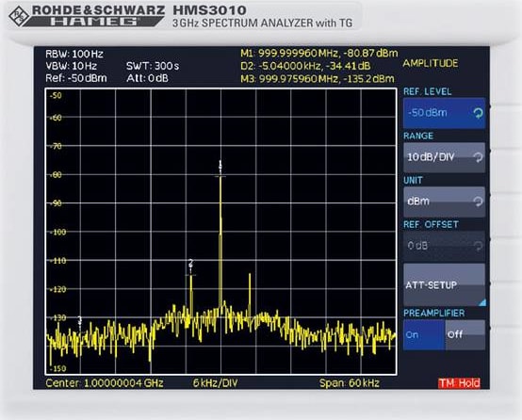Click marker 3 on the noise floor
The image size is (522, 420).
click(x=79, y=320)
